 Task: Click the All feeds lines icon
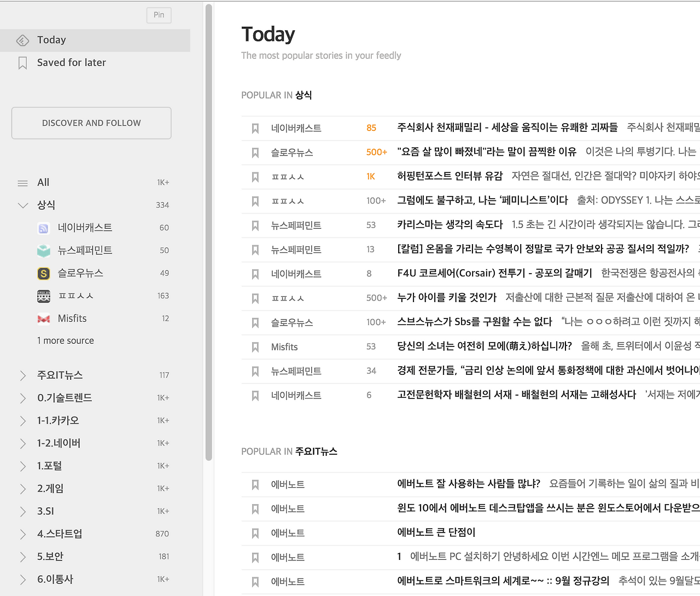pyautogui.click(x=22, y=183)
